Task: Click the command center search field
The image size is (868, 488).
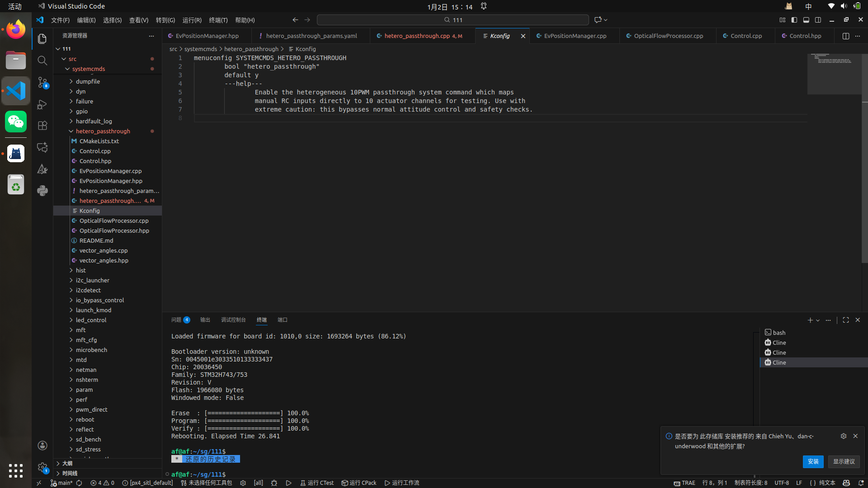Action: point(453,20)
